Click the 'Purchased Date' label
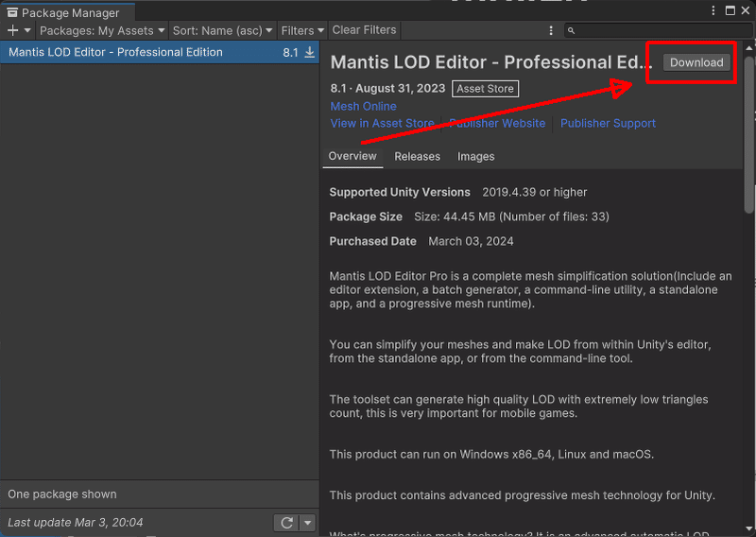 372,241
